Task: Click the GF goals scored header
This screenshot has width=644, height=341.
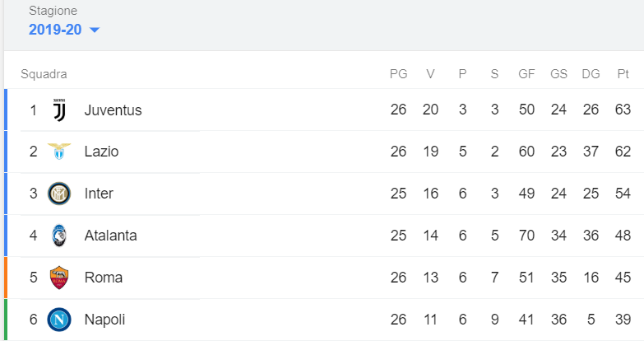Action: tap(526, 74)
